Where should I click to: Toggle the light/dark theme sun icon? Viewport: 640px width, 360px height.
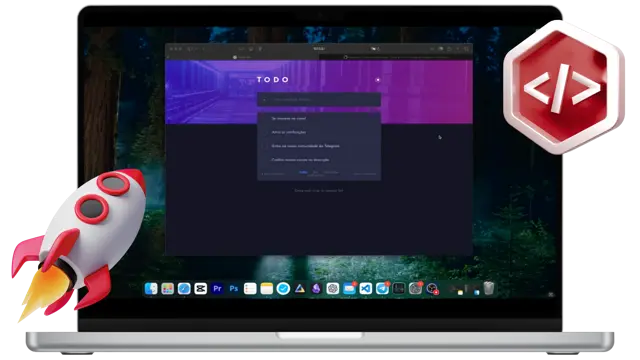pyautogui.click(x=378, y=80)
